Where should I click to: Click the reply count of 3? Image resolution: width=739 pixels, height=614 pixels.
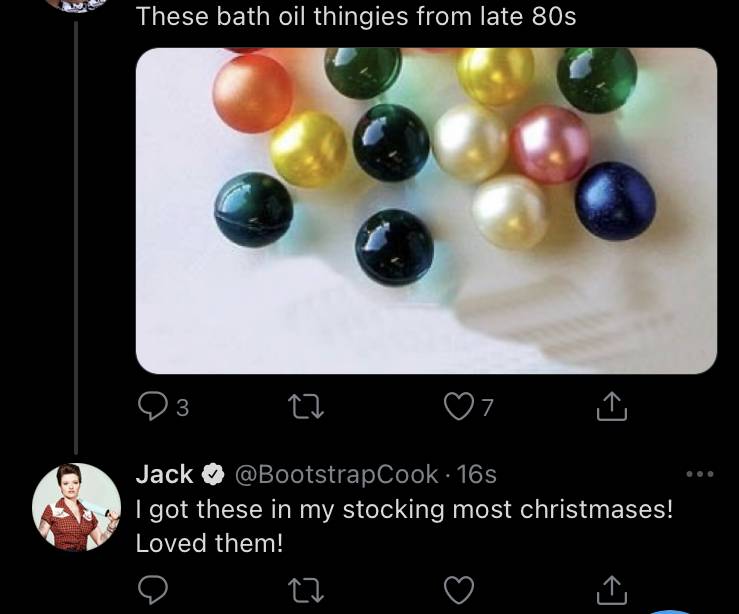coord(183,408)
